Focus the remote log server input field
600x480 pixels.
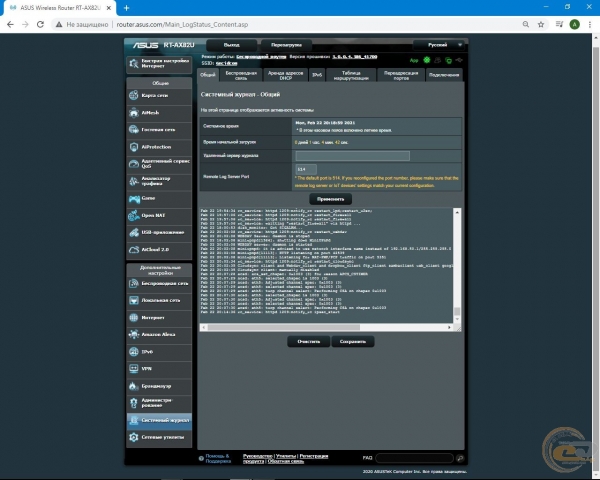point(352,156)
